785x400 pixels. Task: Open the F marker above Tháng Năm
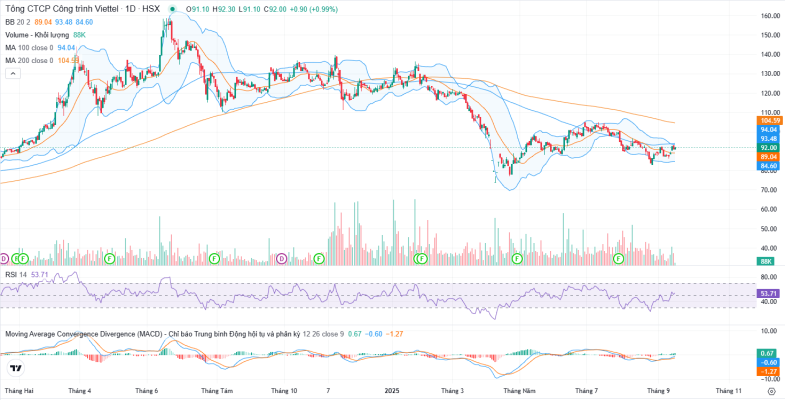coord(517,259)
